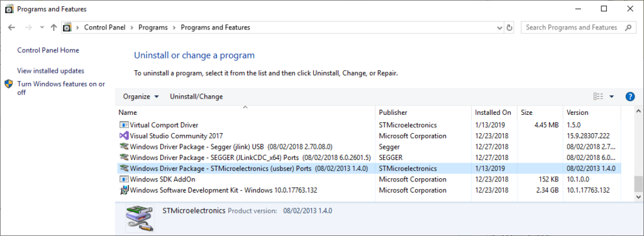The width and height of the screenshot is (644, 236).
Task: Refresh the Programs and Features list
Action: pos(509,28)
